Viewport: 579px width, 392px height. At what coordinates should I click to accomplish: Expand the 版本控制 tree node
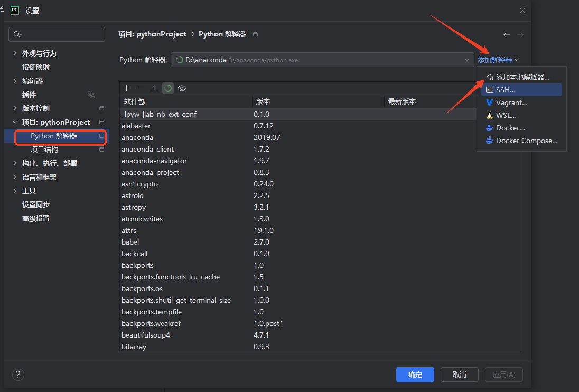click(15, 108)
